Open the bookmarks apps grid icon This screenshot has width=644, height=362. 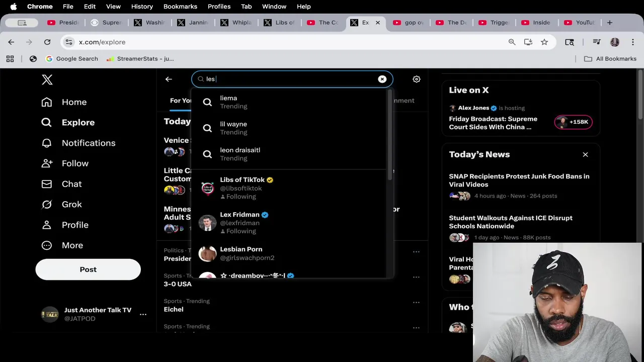10,59
